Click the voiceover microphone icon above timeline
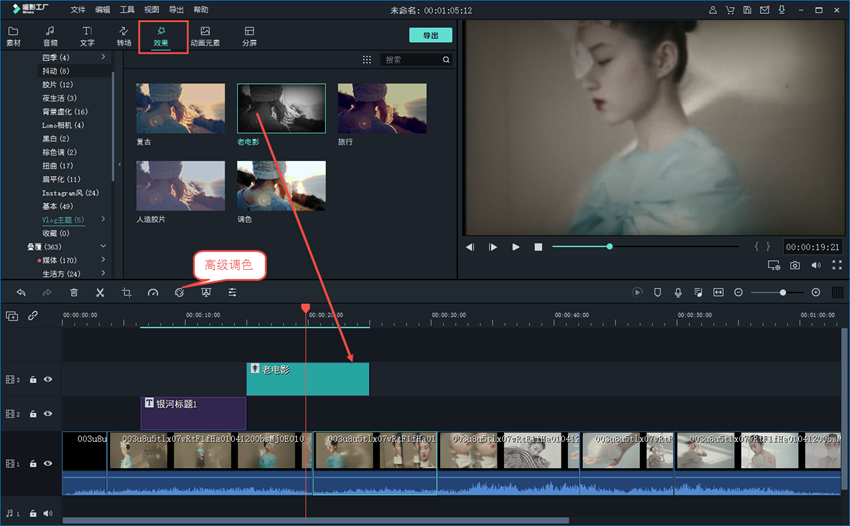The image size is (850, 526). point(678,292)
